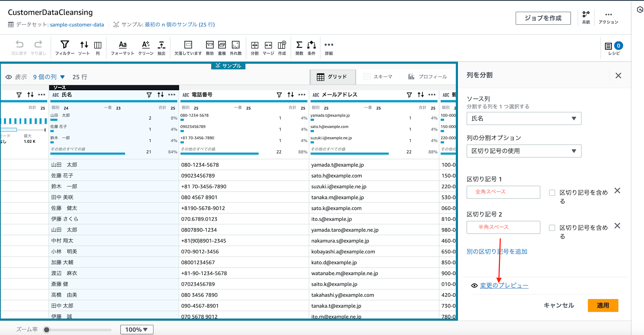Open the Merge (マージ) tool
Viewport: 644px width, 335px height.
[268, 48]
